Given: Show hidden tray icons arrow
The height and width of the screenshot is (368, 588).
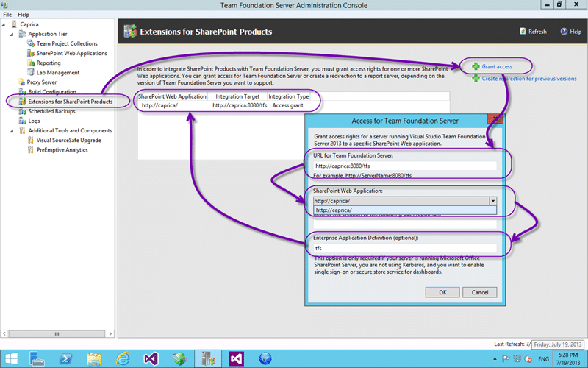Looking at the screenshot, I should pos(495,359).
